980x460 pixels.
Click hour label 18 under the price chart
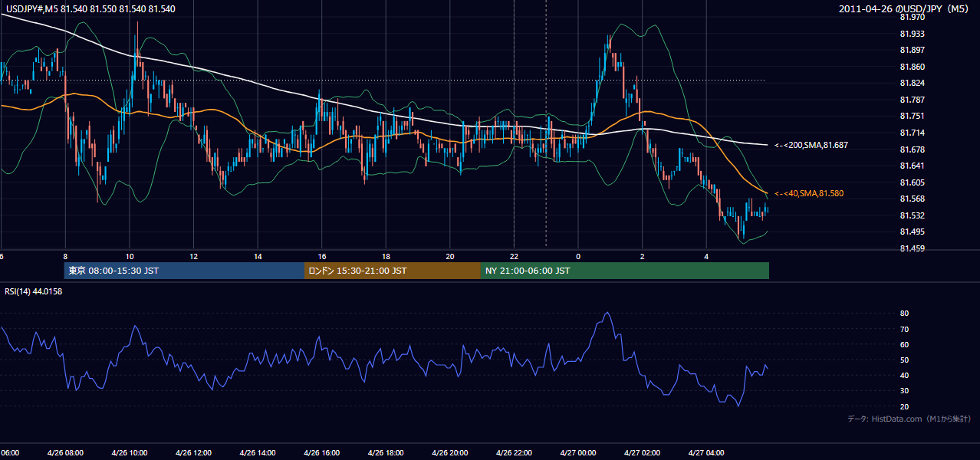386,257
